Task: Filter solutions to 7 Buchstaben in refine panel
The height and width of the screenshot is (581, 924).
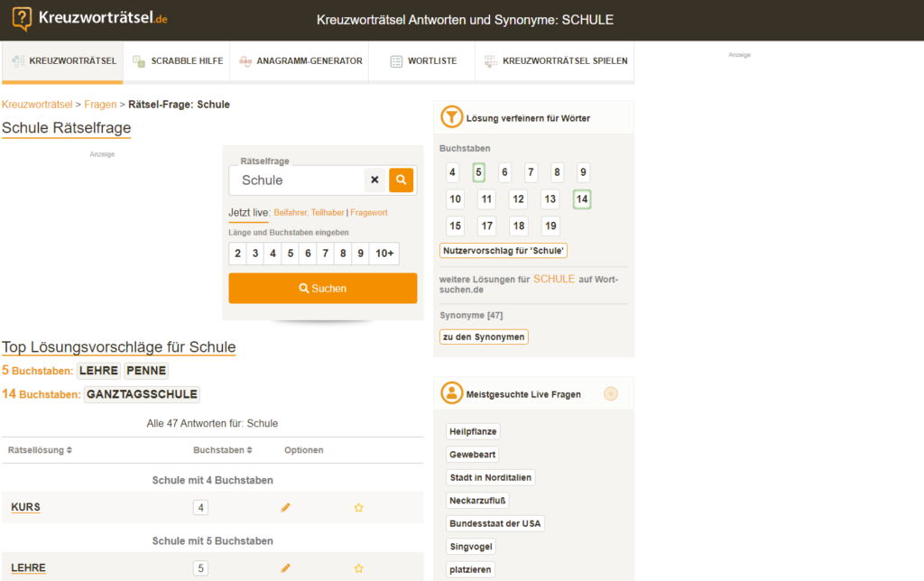Action: click(531, 172)
